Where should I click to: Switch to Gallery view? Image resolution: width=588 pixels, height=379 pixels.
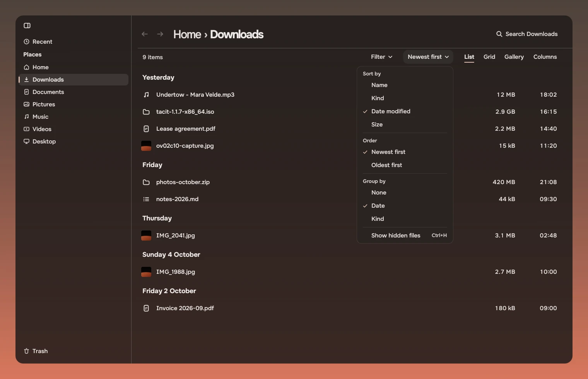click(x=514, y=57)
